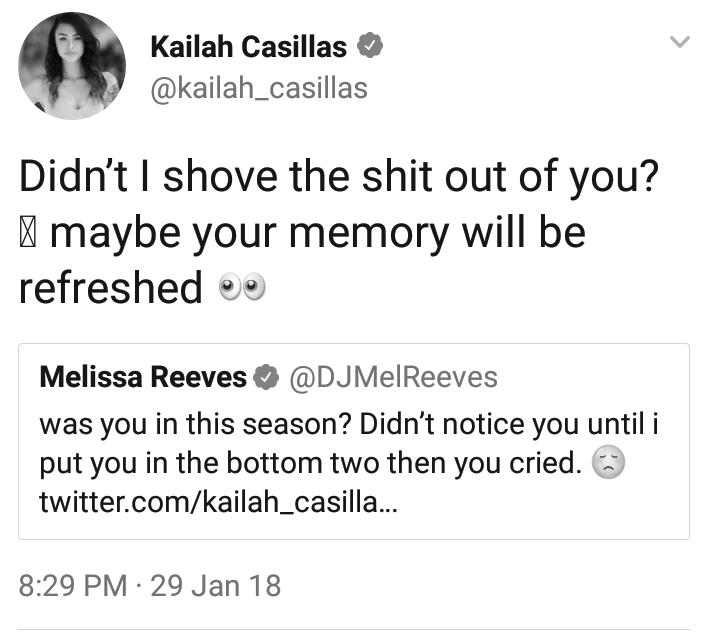Visit the @DJMelReeves handle

pyautogui.click(x=393, y=377)
